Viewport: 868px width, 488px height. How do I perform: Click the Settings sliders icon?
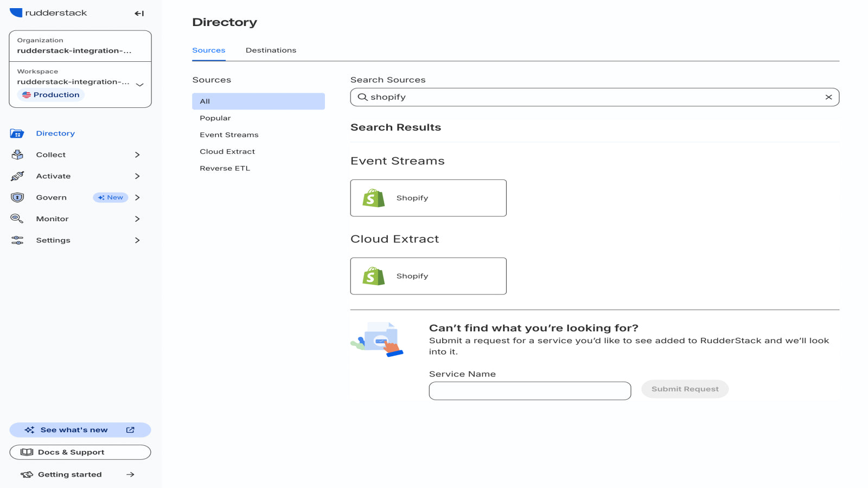point(17,240)
